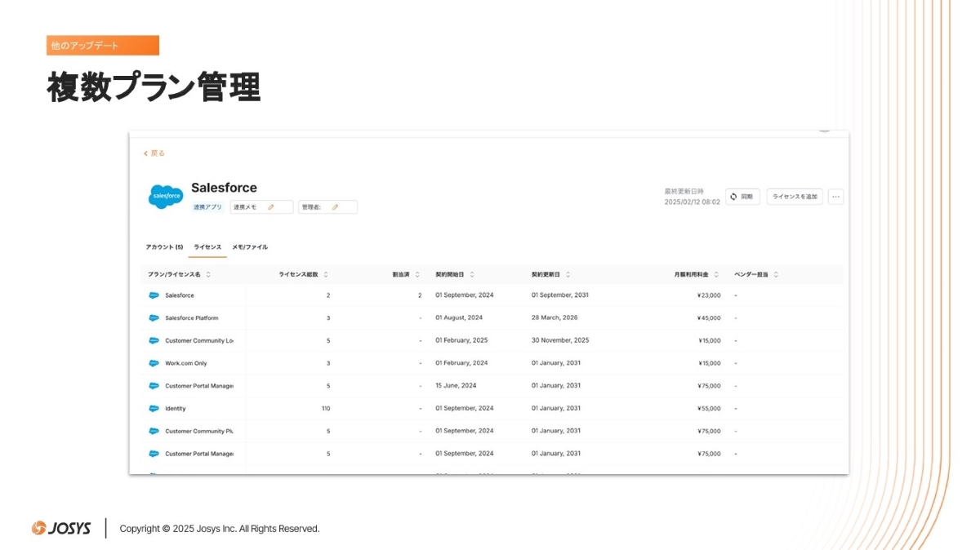Viewport: 980px width, 550px height.
Task: Click the license count 110
Action: [x=326, y=408]
